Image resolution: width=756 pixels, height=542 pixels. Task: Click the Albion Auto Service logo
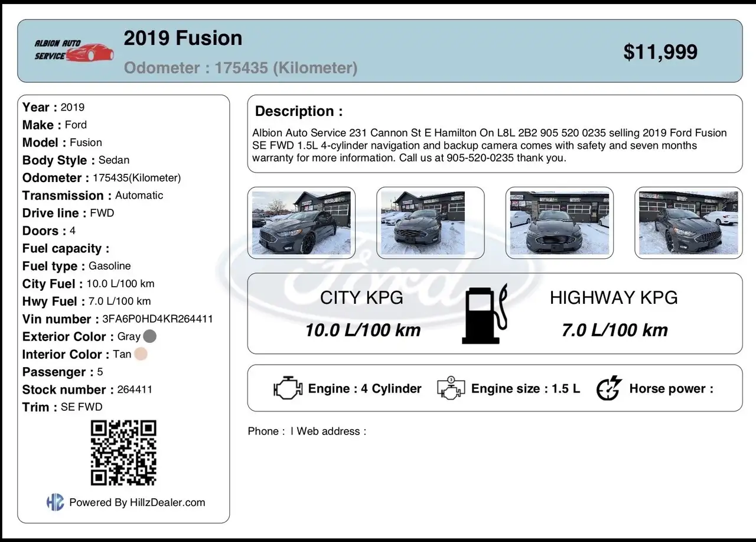coord(74,50)
